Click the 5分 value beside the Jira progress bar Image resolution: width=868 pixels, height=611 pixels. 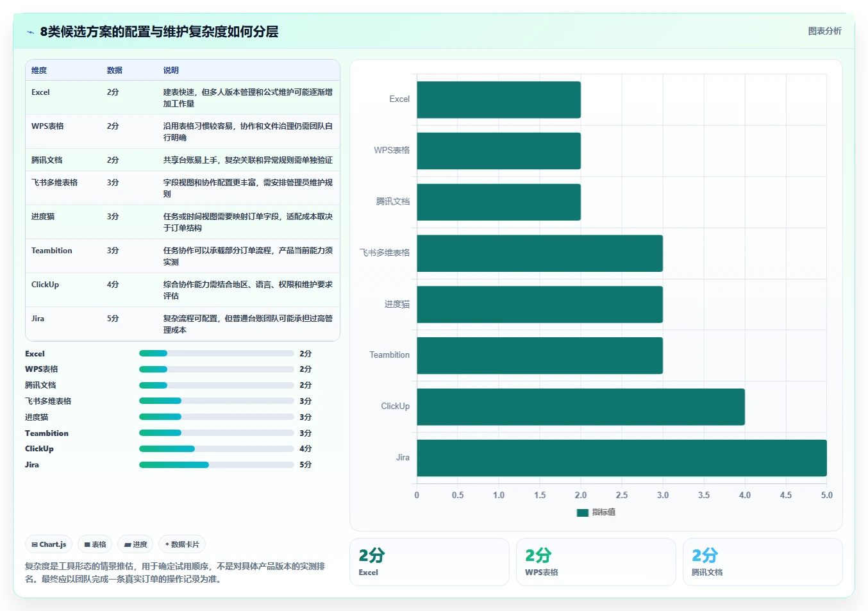click(306, 465)
